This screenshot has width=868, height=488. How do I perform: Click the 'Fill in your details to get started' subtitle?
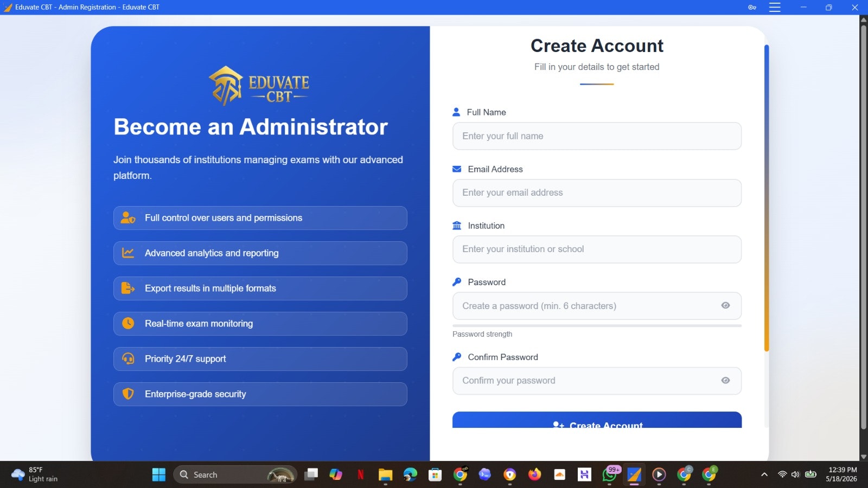click(x=597, y=67)
